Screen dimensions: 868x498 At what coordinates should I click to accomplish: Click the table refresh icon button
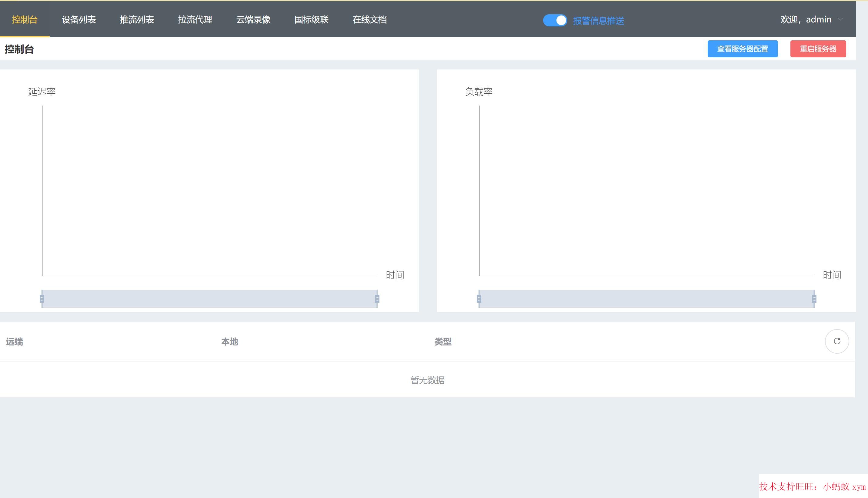pos(836,341)
